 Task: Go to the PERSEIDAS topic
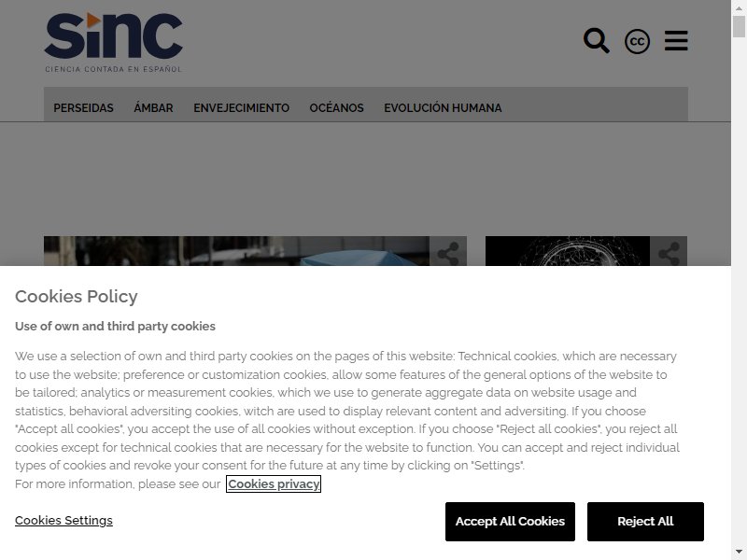(83, 108)
